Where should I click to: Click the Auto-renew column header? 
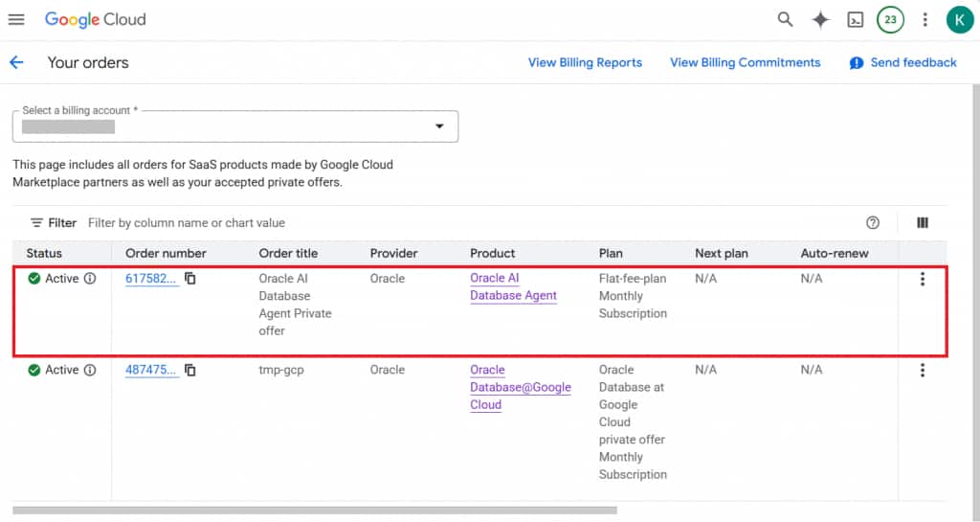(x=835, y=253)
